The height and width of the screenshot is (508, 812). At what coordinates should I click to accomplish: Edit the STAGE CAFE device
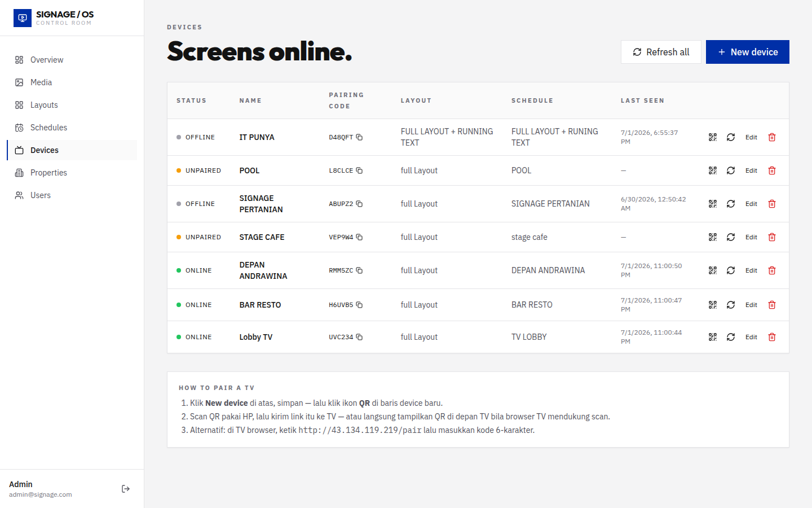751,237
